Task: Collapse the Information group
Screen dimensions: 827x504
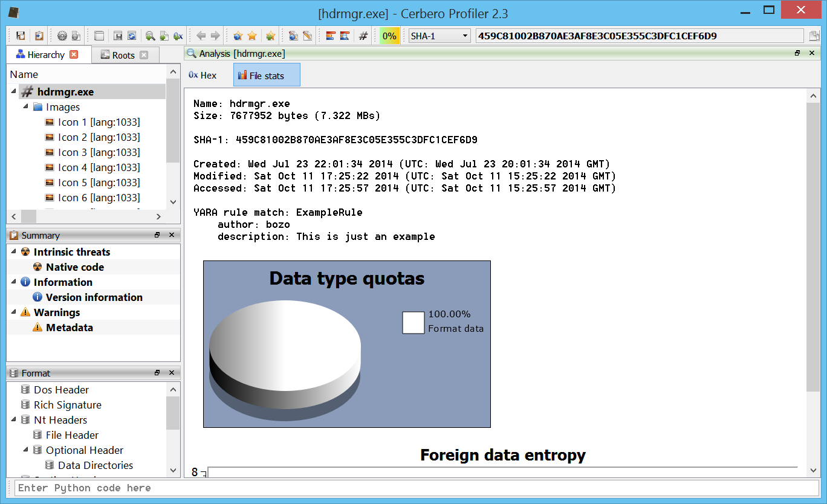Action: click(x=14, y=282)
